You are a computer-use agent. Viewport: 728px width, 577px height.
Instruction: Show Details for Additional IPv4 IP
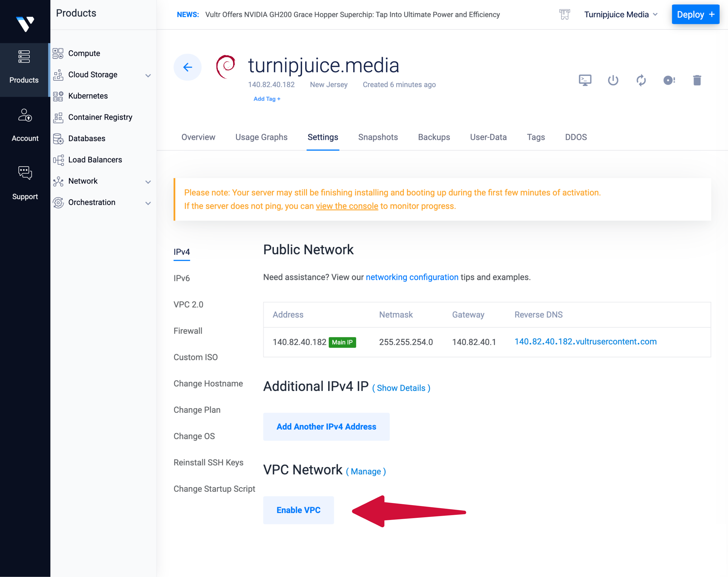[401, 388]
